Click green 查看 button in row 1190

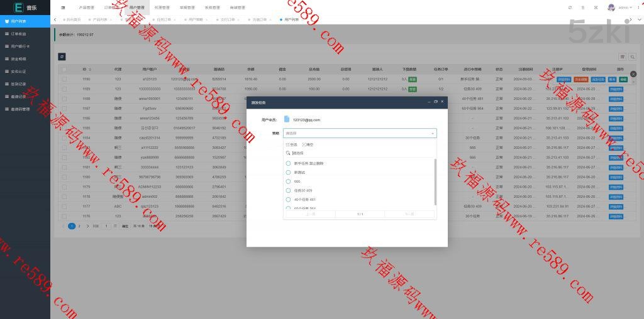(413, 79)
